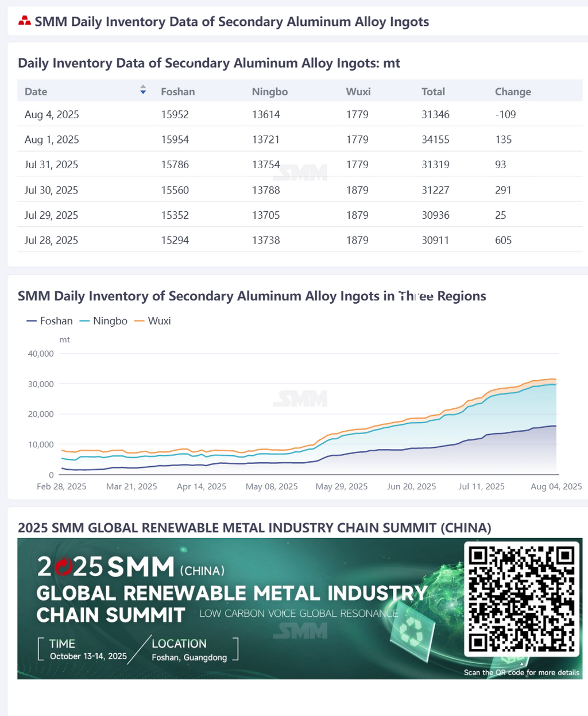Click the red SMM logo icon in header
The width and height of the screenshot is (588, 716).
click(24, 21)
